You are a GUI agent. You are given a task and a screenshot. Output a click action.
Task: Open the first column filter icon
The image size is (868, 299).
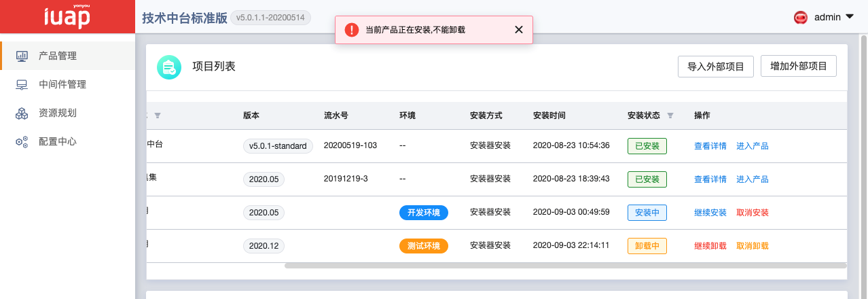point(158,116)
